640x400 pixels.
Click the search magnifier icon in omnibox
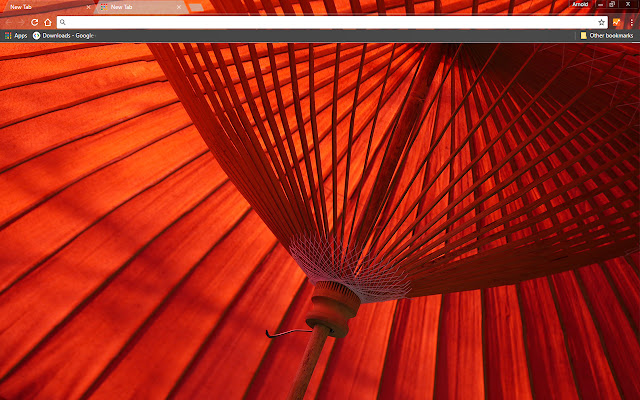point(62,22)
